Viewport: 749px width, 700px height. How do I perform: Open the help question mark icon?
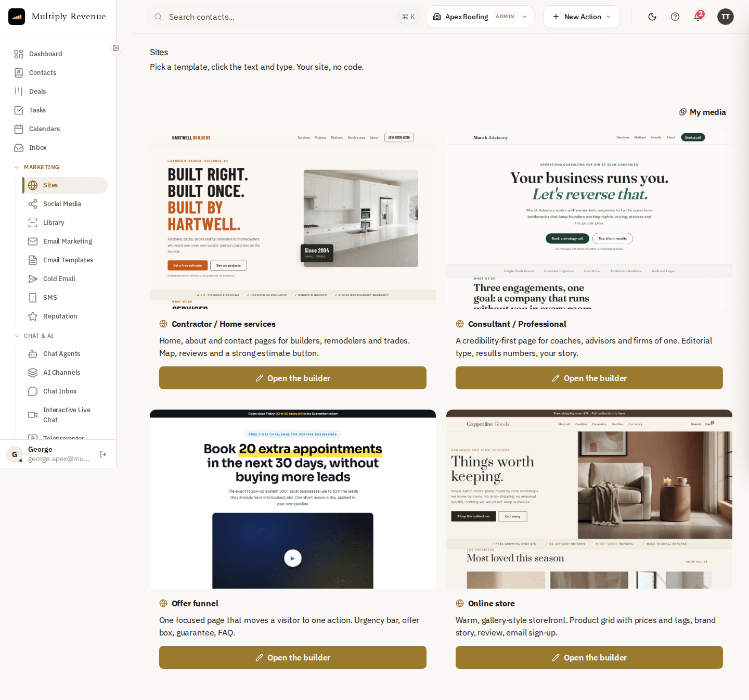pos(675,17)
